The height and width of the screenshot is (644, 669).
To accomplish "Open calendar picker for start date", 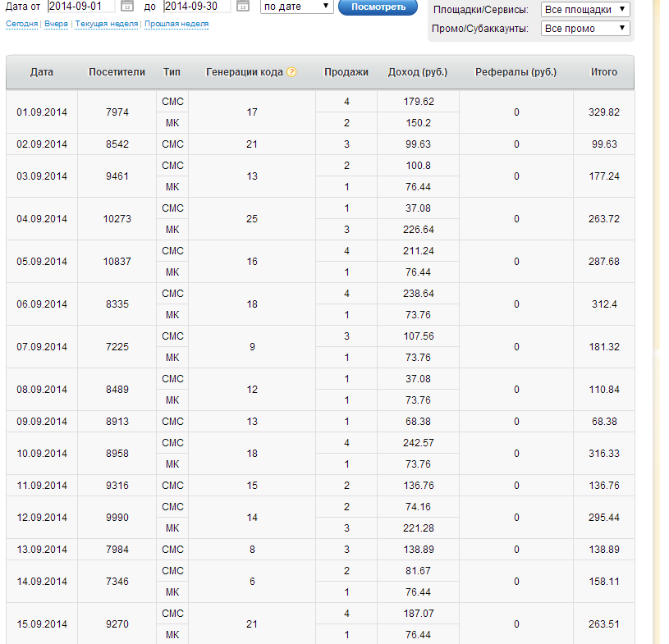I will (127, 6).
